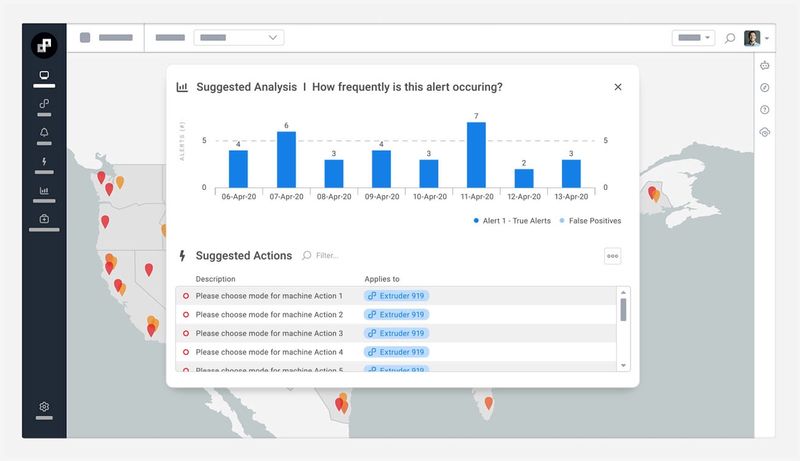Click the Filter input field
This screenshot has height=461, width=800.
[327, 255]
